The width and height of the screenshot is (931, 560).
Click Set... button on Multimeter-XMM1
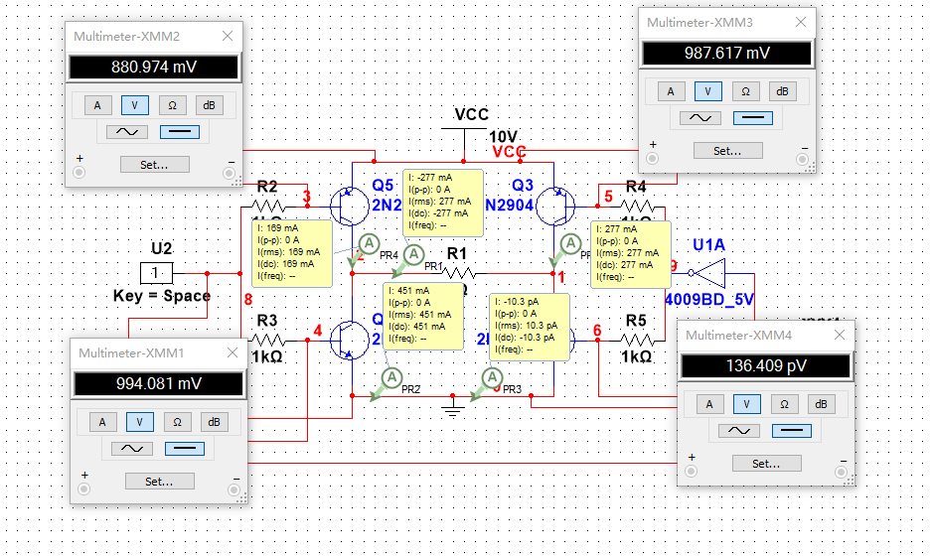(159, 482)
